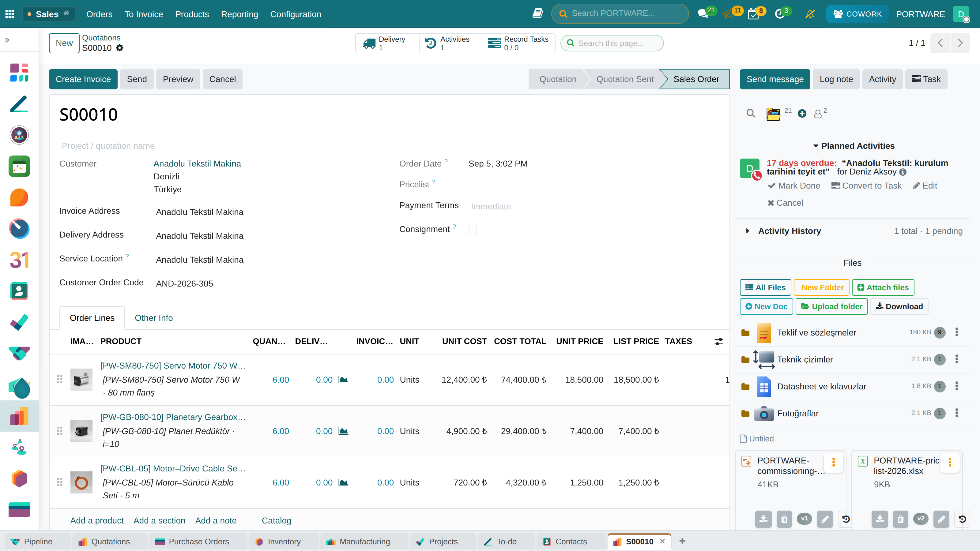Download the PORTWARE-commissioning file

[x=763, y=519]
